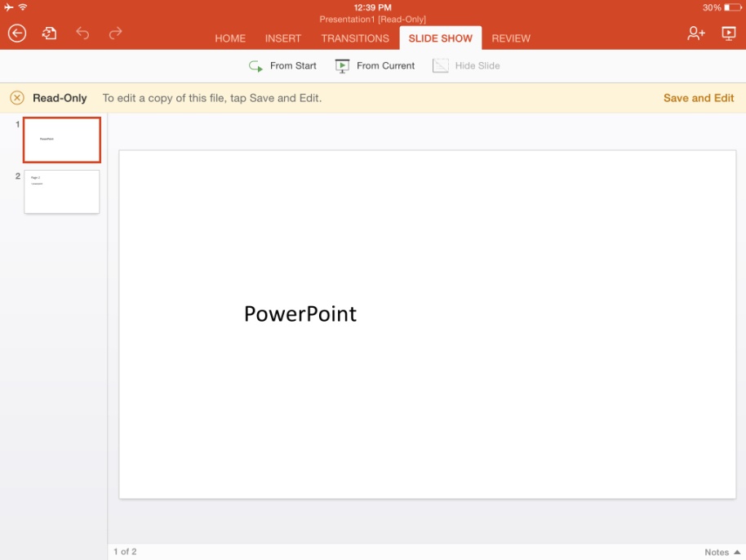This screenshot has width=746, height=560.
Task: Tap the Read-Only label in banner
Action: pyautogui.click(x=60, y=98)
